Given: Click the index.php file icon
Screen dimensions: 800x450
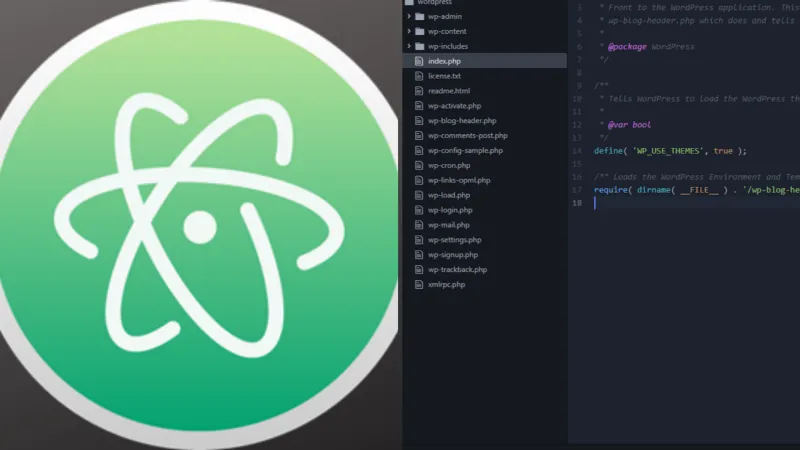Looking at the screenshot, I should pos(419,61).
